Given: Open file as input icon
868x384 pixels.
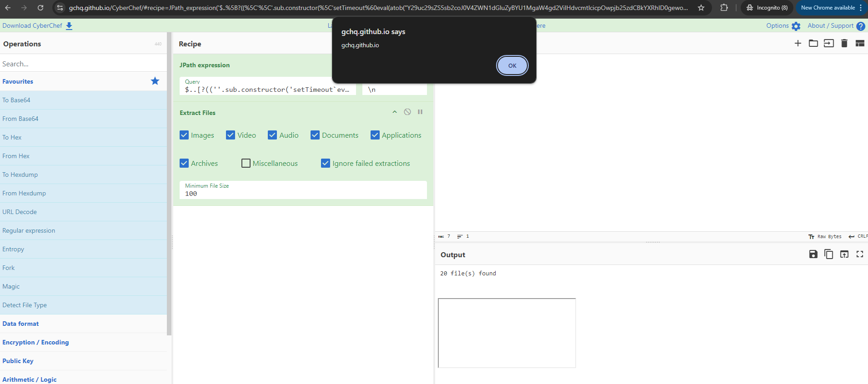Looking at the screenshot, I should click(829, 43).
